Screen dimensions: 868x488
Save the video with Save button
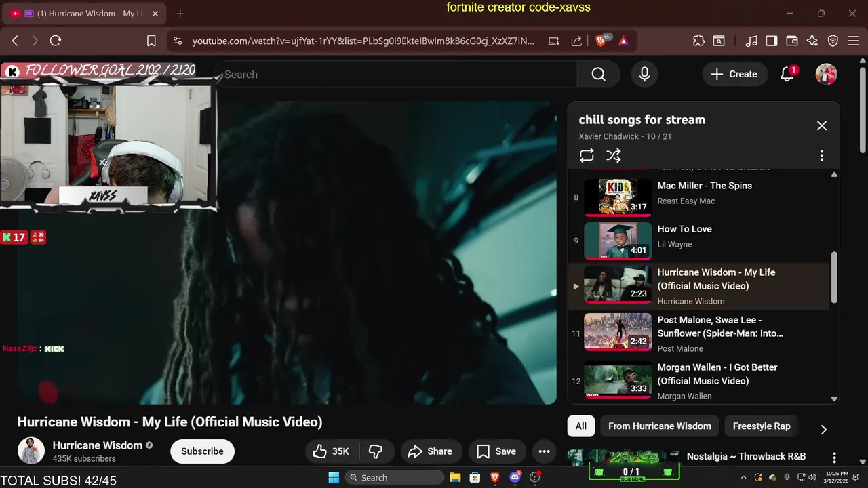(496, 451)
